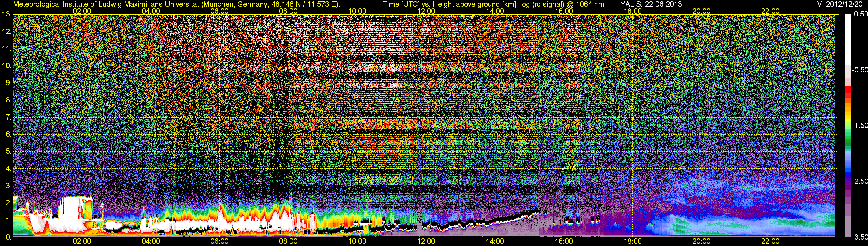Click the 14:00 label on the bottom time axis
Image resolution: width=868 pixels, height=246 pixels.
495,241
